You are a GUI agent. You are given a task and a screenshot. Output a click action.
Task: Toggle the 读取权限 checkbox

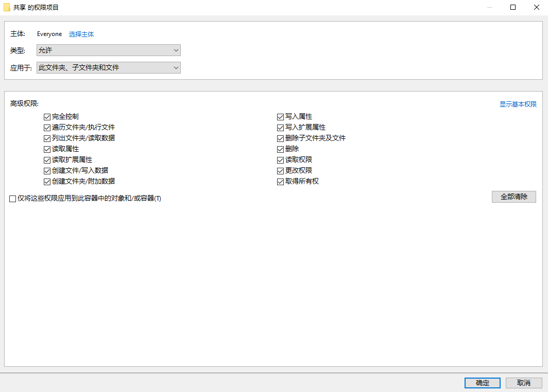[280, 160]
